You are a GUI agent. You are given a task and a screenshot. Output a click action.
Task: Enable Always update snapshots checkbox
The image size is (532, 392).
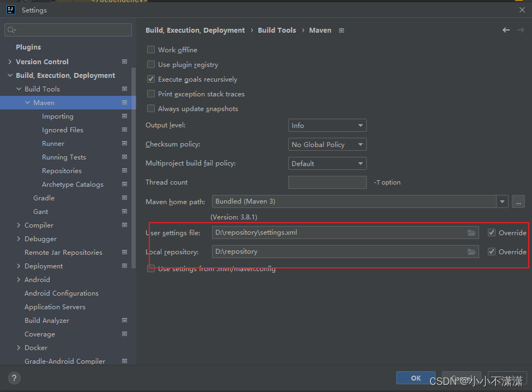(x=151, y=108)
